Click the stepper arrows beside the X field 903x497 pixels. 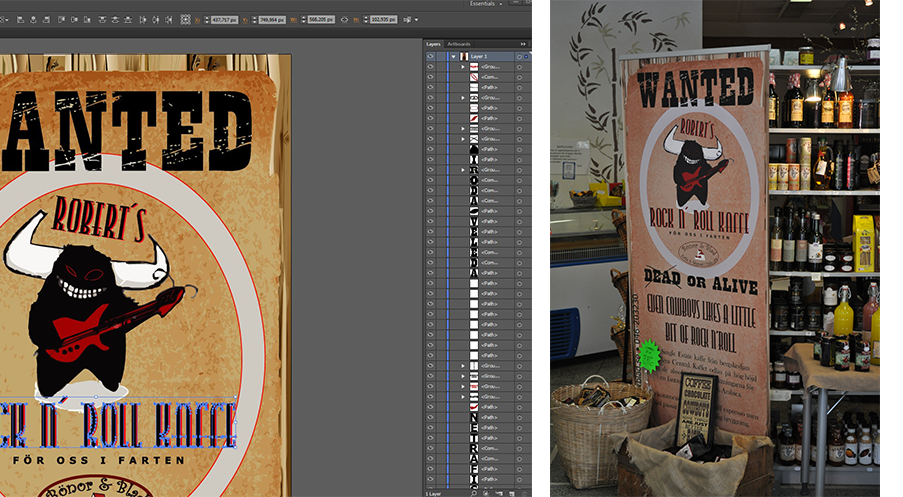tap(207, 20)
